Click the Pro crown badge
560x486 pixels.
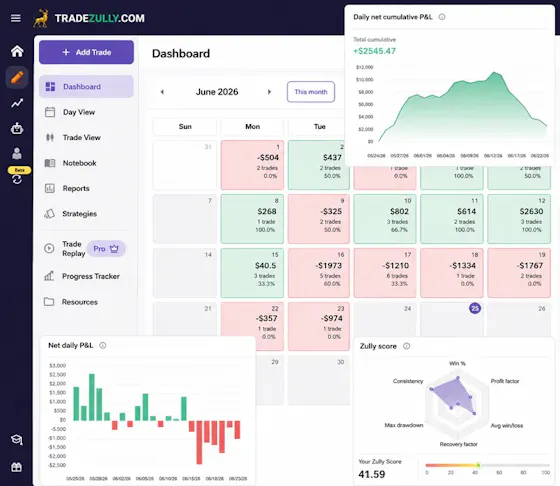tap(106, 249)
